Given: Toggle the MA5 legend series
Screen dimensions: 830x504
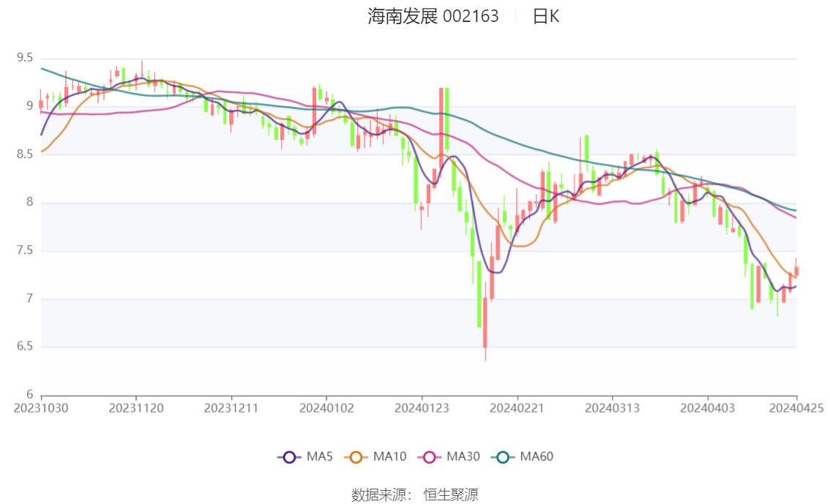Looking at the screenshot, I should pyautogui.click(x=305, y=457).
